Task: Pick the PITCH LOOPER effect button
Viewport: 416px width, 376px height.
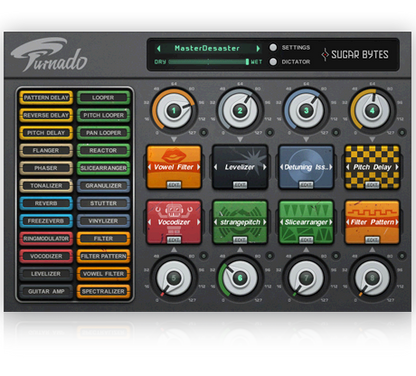Action: (x=103, y=115)
